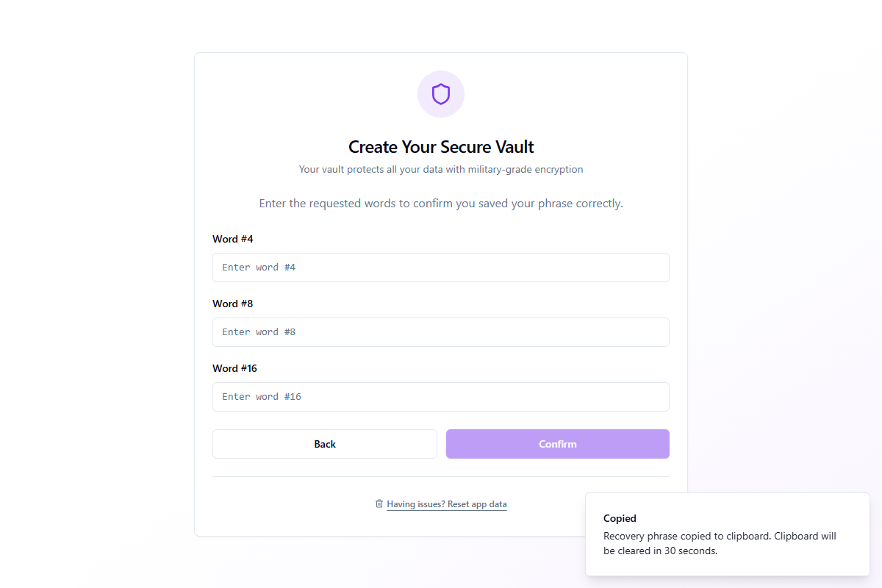Click the divider line above the reset link
The width and height of the screenshot is (882, 588).
(x=441, y=476)
